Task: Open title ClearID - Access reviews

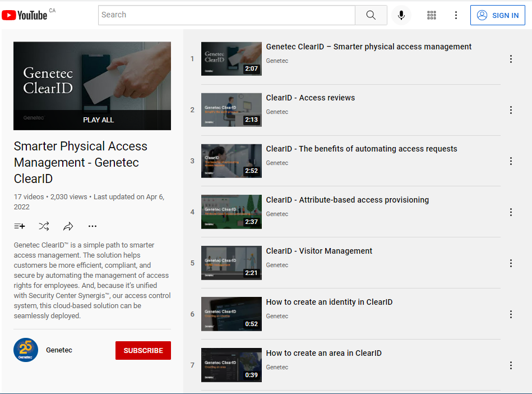Action: pyautogui.click(x=311, y=98)
